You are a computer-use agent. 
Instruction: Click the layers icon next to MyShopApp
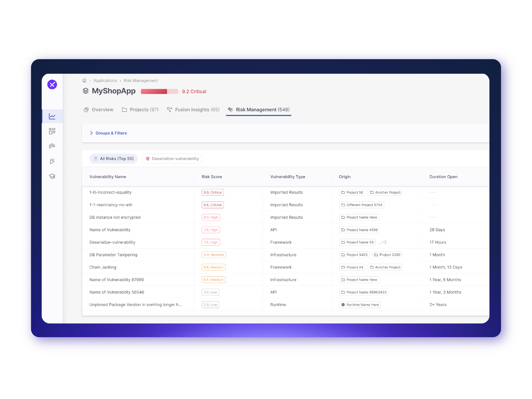click(x=86, y=91)
